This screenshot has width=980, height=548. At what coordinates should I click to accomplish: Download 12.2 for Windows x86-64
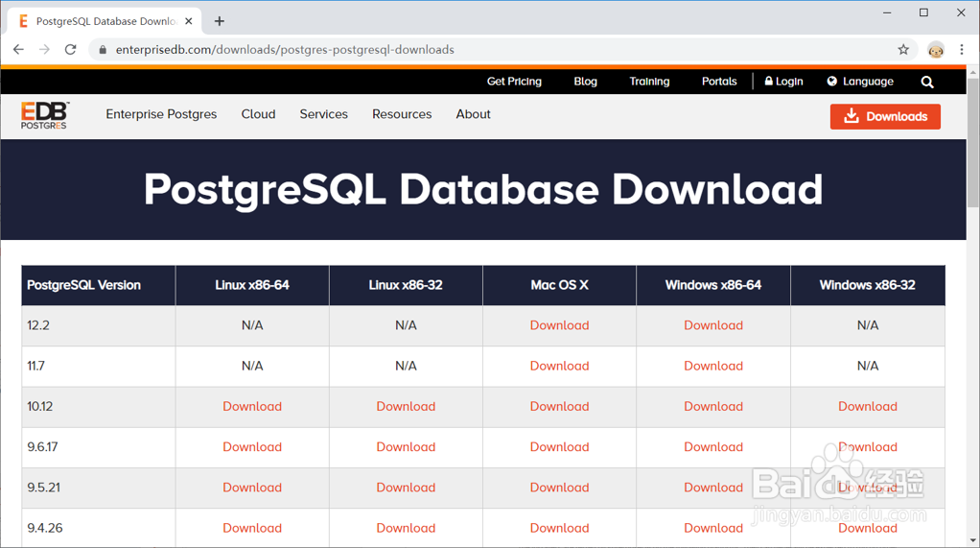pos(713,325)
